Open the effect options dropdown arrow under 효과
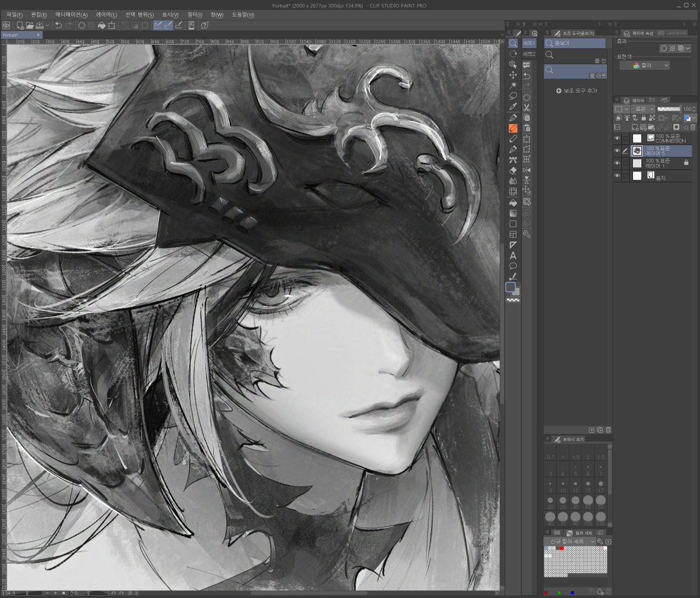The height and width of the screenshot is (598, 700). tap(689, 48)
